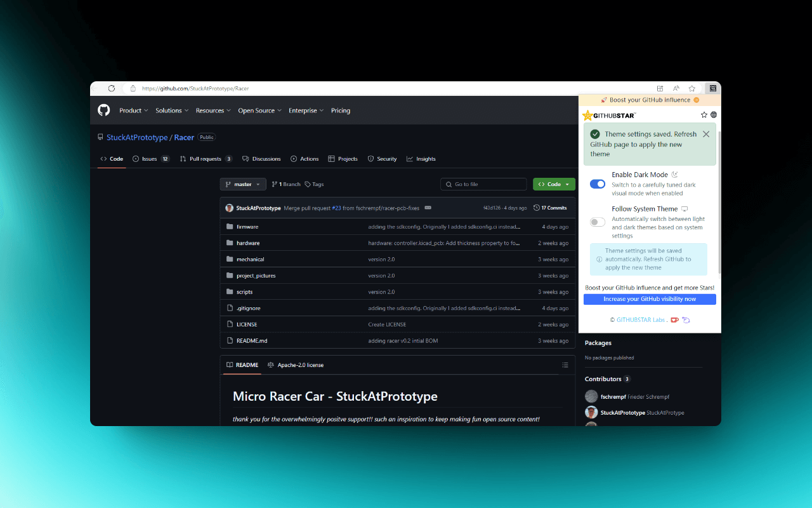Switch to the Discussions tab

261,159
